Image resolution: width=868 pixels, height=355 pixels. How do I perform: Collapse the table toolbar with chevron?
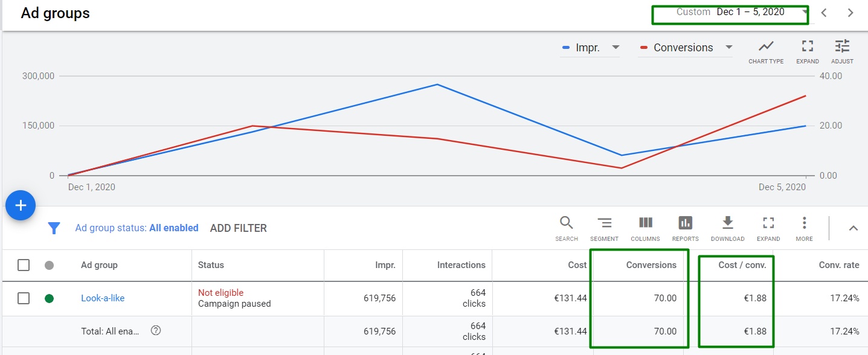click(x=853, y=228)
